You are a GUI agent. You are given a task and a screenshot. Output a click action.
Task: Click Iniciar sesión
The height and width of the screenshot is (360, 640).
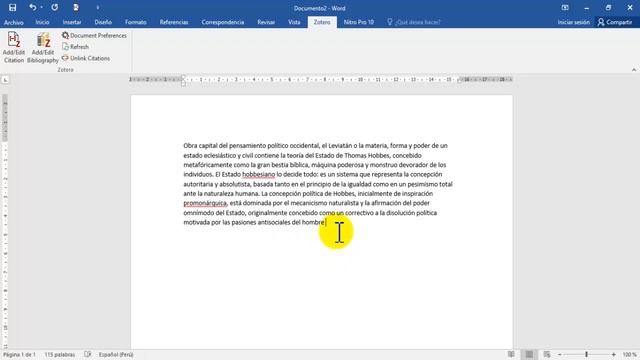pyautogui.click(x=573, y=22)
